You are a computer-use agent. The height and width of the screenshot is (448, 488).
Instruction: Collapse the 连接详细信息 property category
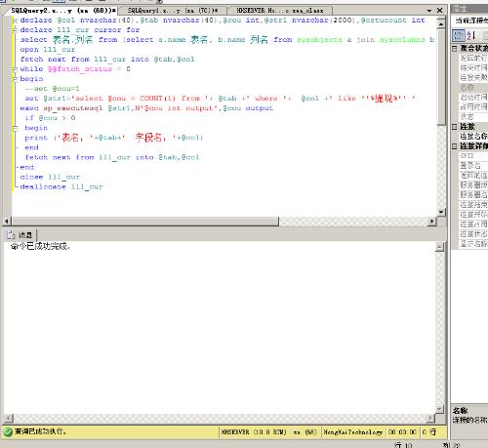455,146
